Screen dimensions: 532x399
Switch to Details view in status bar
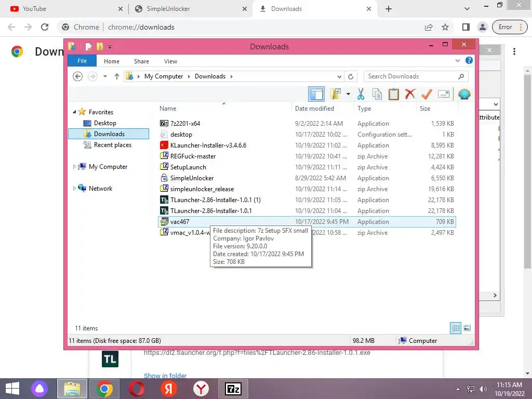click(455, 328)
